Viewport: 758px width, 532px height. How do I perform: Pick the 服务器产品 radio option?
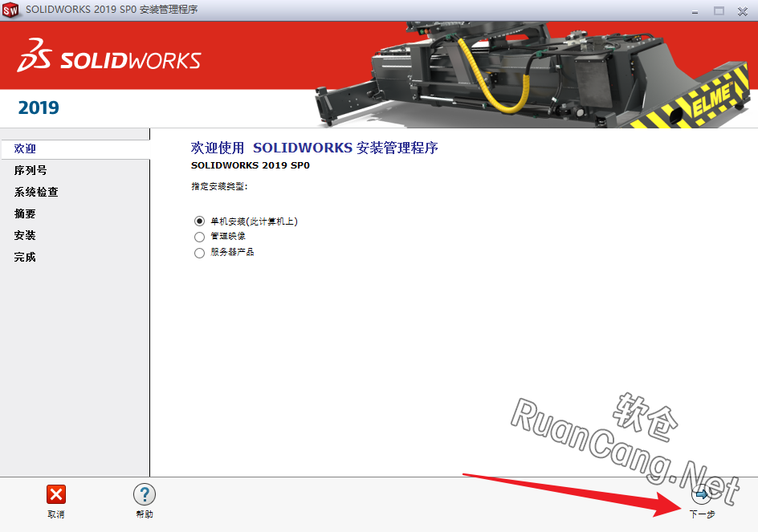200,253
